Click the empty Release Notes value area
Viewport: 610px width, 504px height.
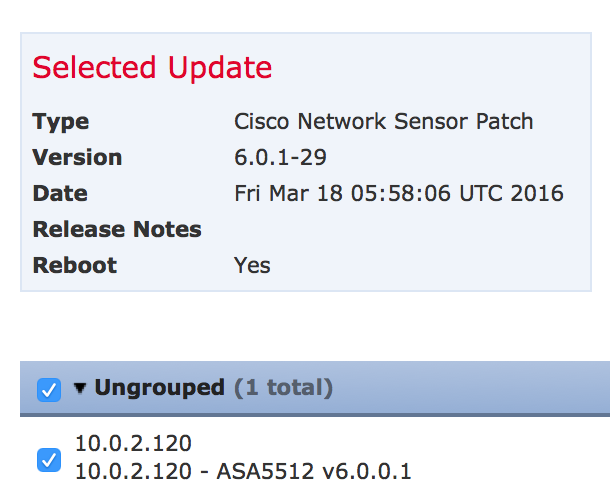[x=400, y=230]
